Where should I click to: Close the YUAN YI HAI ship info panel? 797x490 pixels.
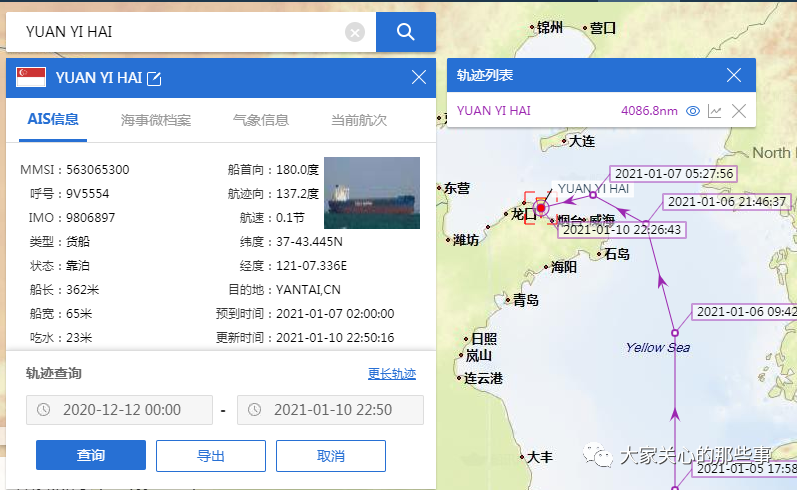pos(419,77)
